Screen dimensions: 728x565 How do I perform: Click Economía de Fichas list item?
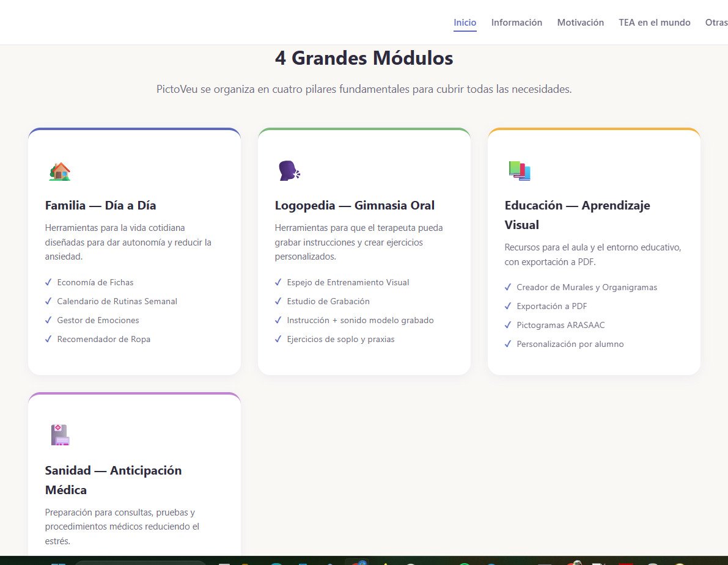(95, 282)
